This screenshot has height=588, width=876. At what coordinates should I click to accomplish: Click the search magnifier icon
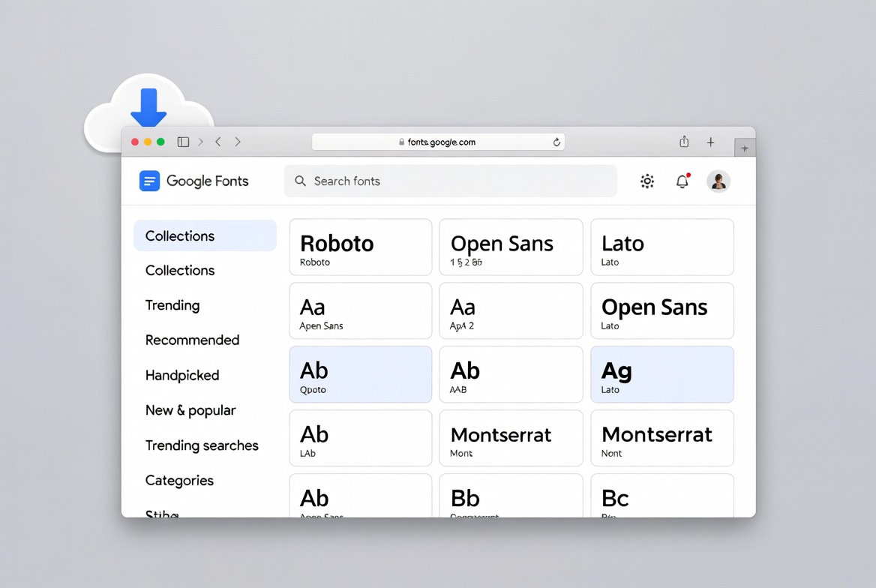[301, 181]
